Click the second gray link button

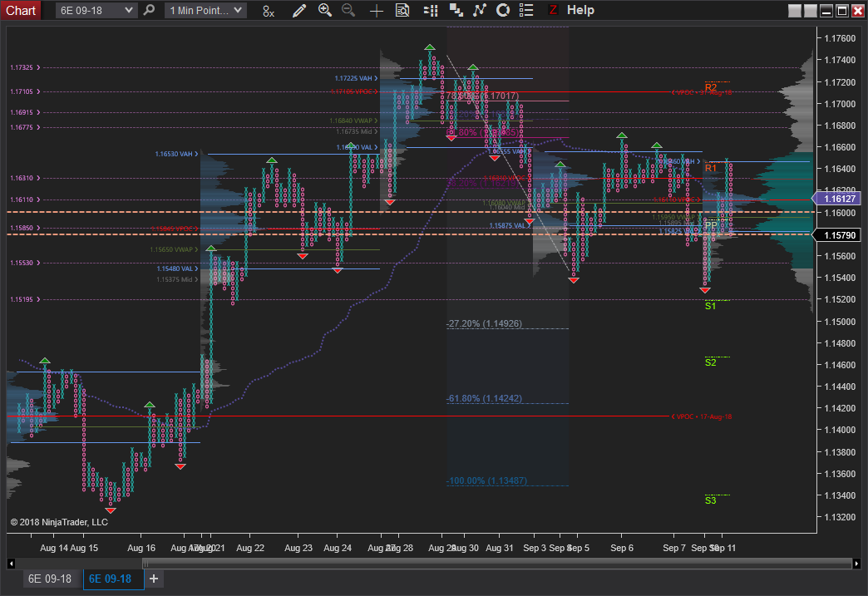click(x=811, y=11)
